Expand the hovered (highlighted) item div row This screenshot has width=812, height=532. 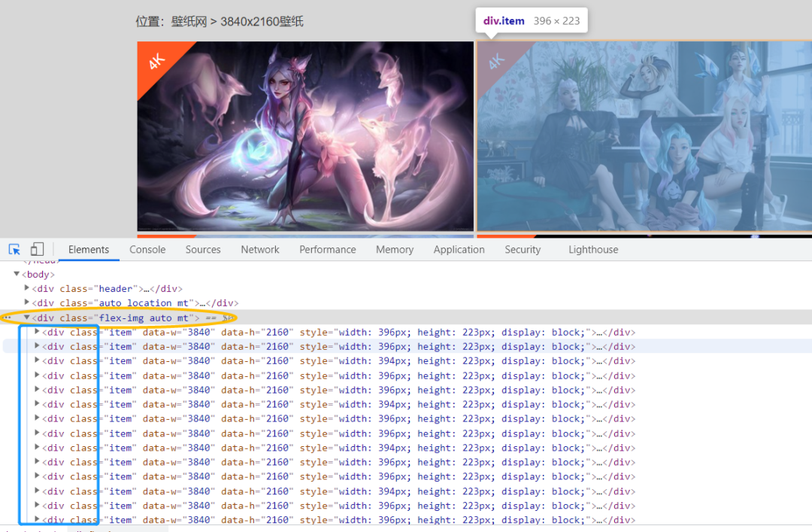click(x=37, y=346)
